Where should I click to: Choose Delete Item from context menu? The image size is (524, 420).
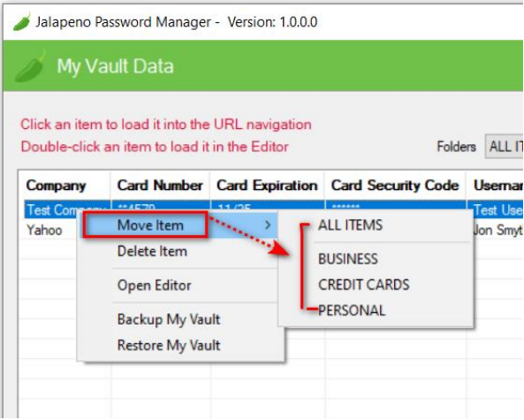pyautogui.click(x=152, y=251)
